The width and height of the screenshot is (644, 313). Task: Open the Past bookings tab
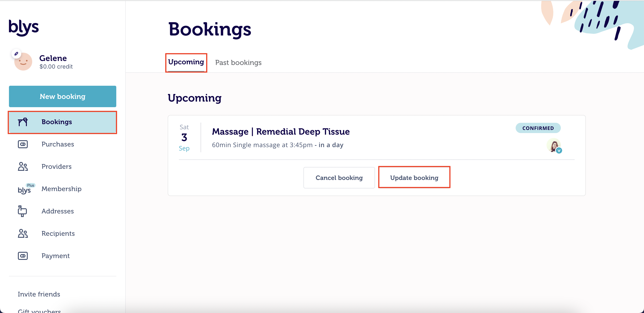point(238,63)
